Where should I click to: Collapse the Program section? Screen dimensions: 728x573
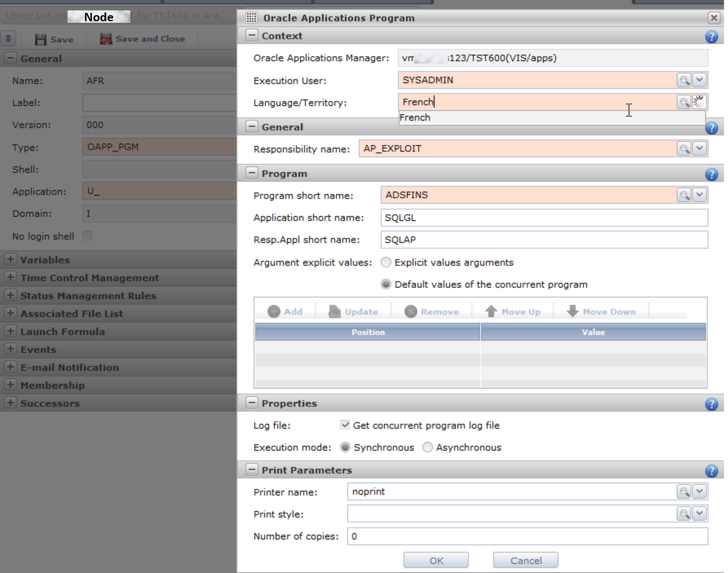tap(252, 174)
